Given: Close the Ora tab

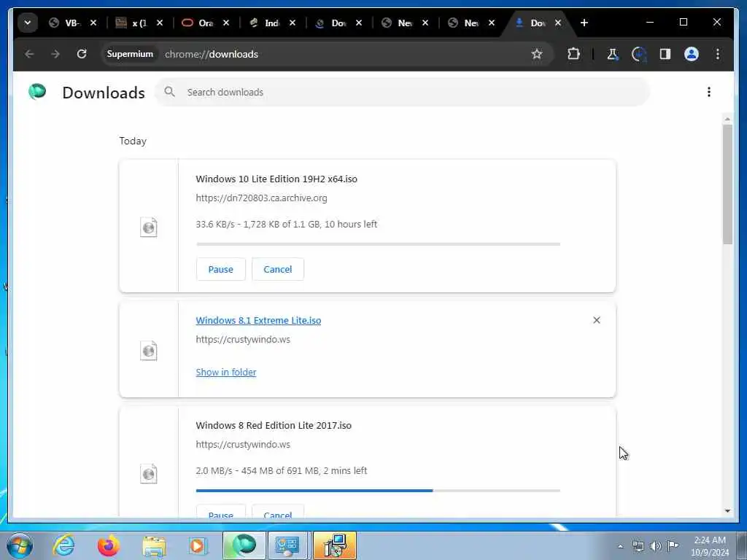Looking at the screenshot, I should point(226,23).
